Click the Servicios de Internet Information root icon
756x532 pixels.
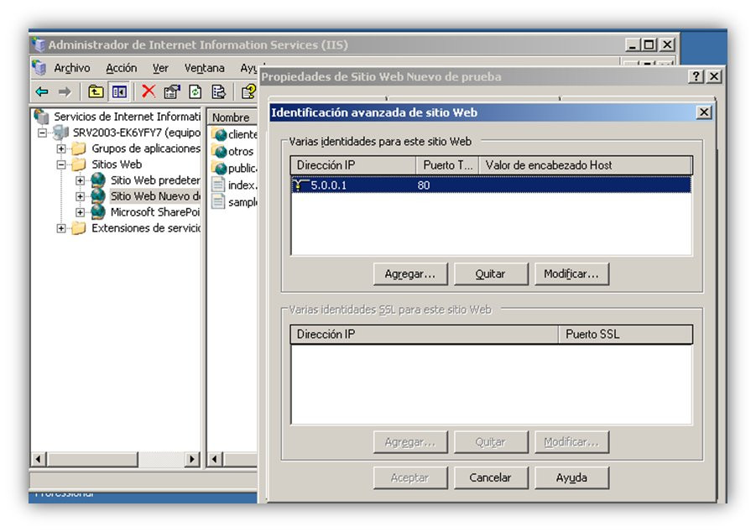click(x=42, y=117)
